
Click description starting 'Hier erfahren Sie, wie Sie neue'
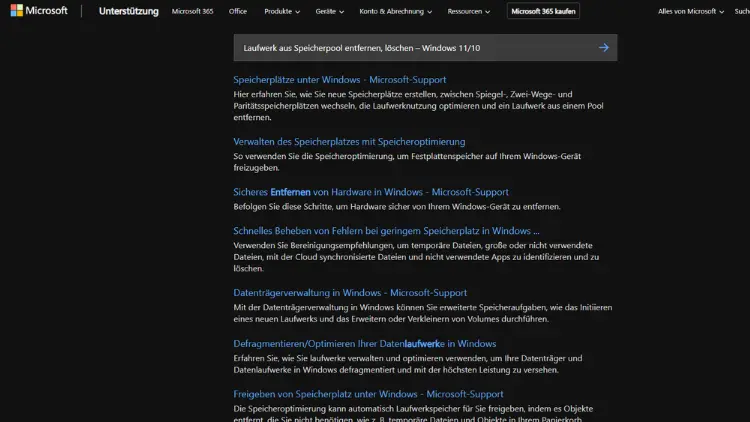click(419, 106)
